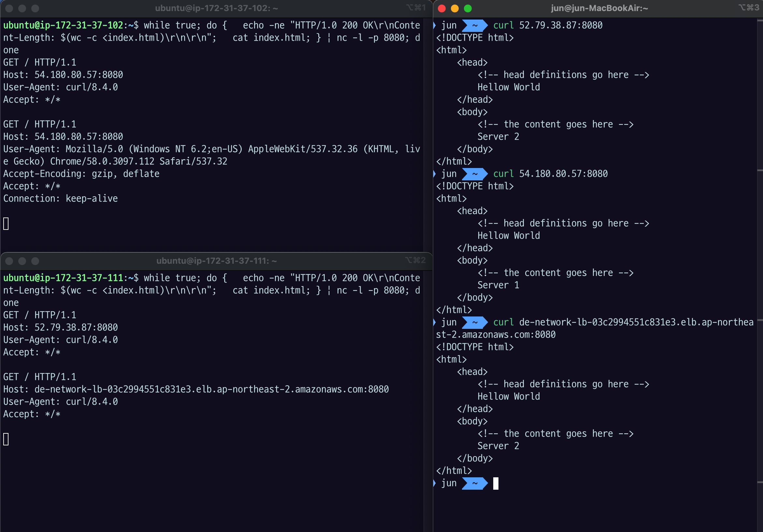Click the Host: 52.79.38.87:8080 line
This screenshot has height=532, width=763.
click(x=61, y=328)
